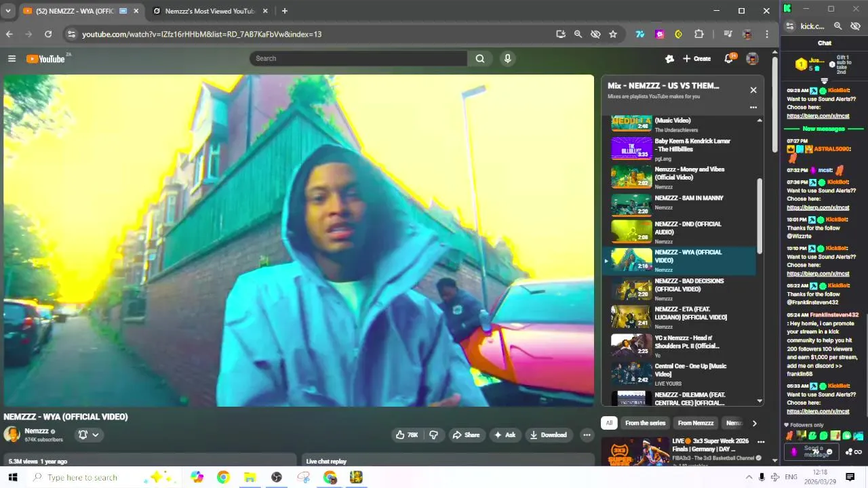Open the media control playlist icon in the Chrome toolbar
Screen dimensions: 868x488
[728, 34]
